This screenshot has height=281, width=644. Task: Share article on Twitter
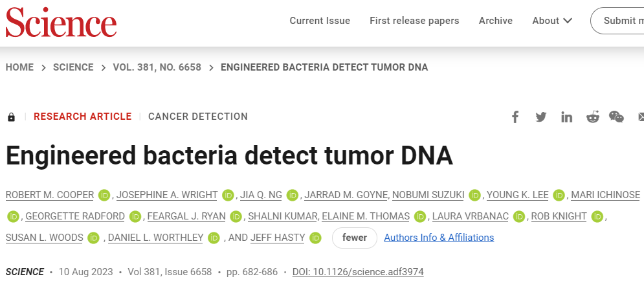541,117
